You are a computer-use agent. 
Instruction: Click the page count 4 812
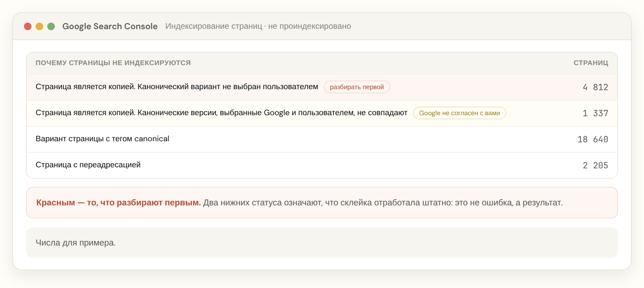[595, 87]
